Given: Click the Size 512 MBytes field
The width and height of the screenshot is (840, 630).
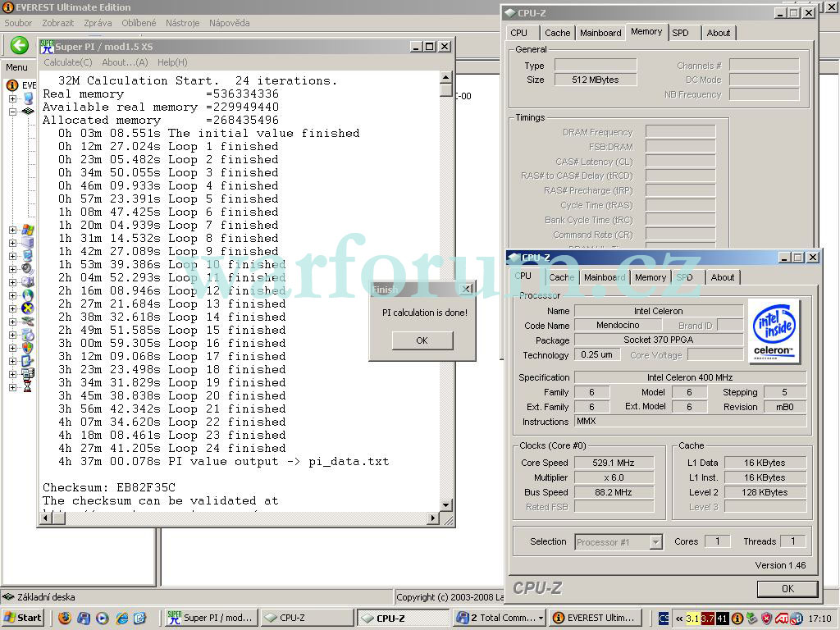Looking at the screenshot, I should pyautogui.click(x=596, y=80).
